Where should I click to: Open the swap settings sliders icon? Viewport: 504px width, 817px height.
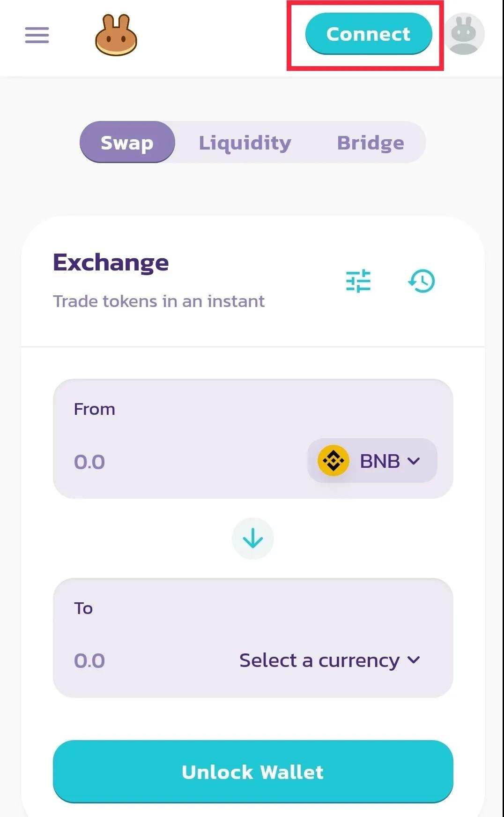[x=358, y=281]
